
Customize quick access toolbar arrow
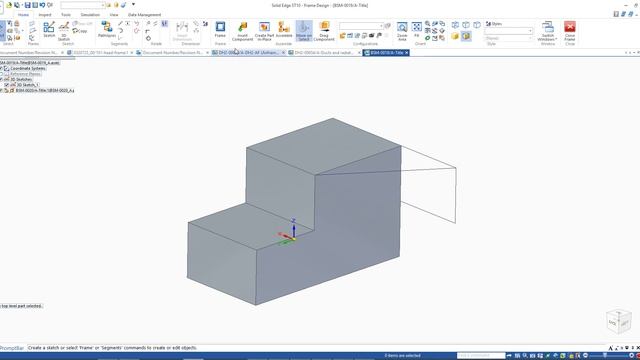coord(133,4)
